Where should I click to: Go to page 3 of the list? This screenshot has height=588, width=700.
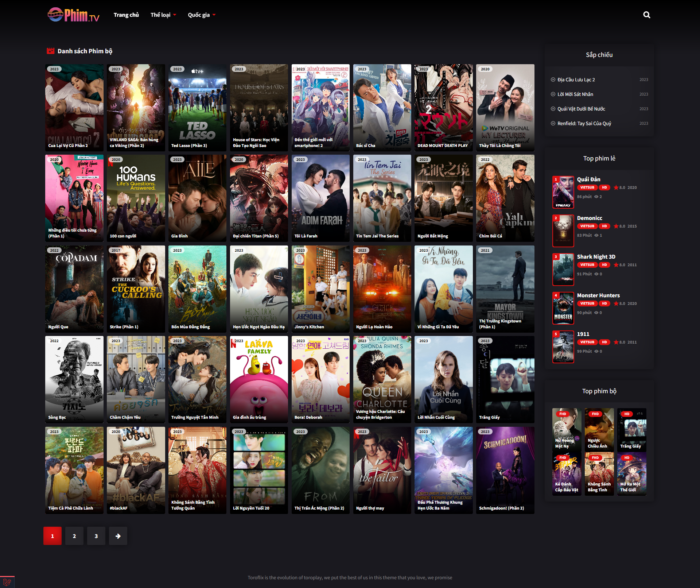(96, 536)
